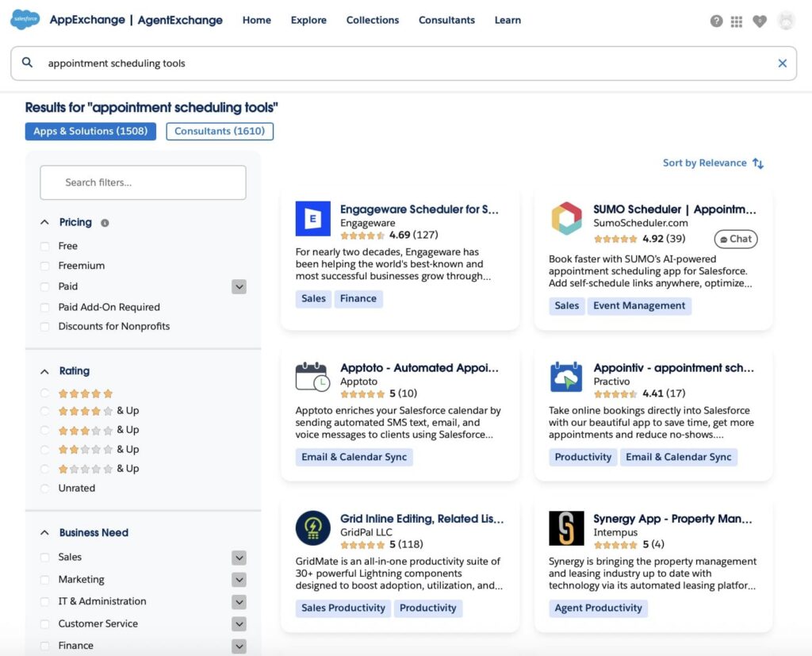Switch to the Consultants (1610) tab
This screenshot has height=656, width=812.
click(x=219, y=132)
